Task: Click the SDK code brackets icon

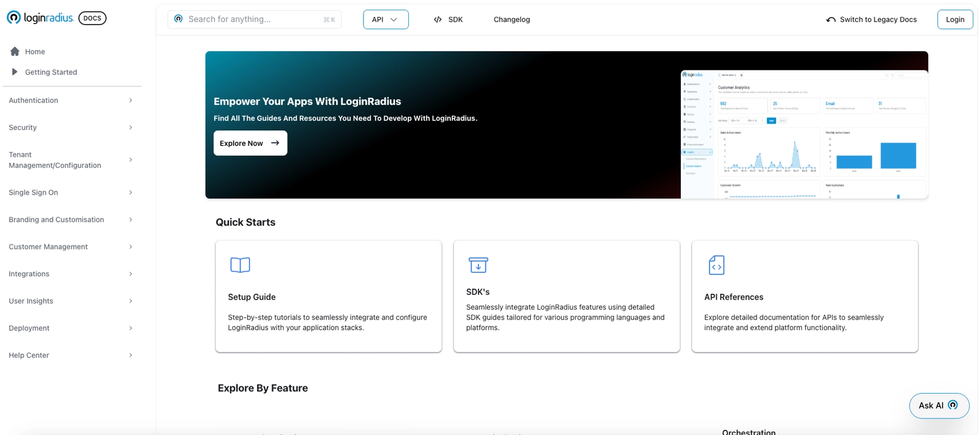Action: click(437, 19)
